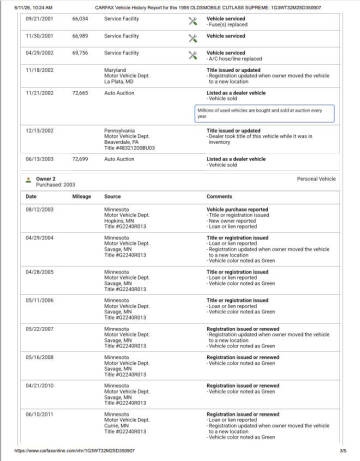Click the Source column header
Screen dimensions: 360x461
point(113,196)
